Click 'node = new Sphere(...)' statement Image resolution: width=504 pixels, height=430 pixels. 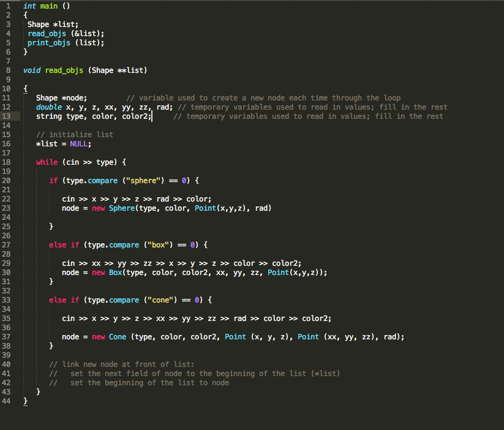(x=167, y=208)
